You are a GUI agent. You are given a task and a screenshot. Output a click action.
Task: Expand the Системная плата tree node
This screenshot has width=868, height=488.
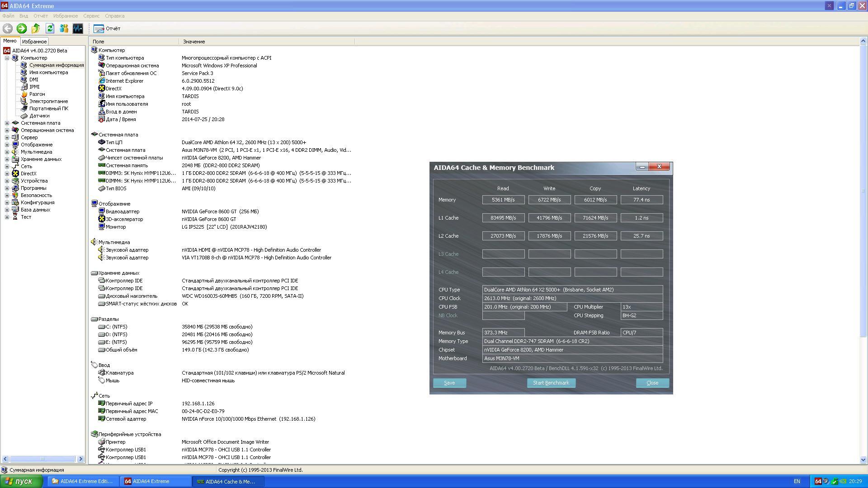tap(7, 123)
